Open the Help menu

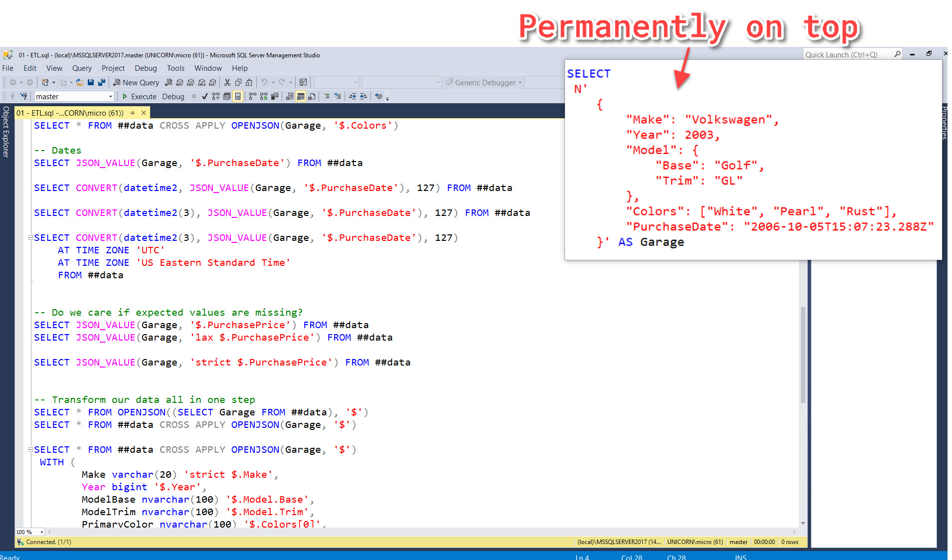point(239,68)
